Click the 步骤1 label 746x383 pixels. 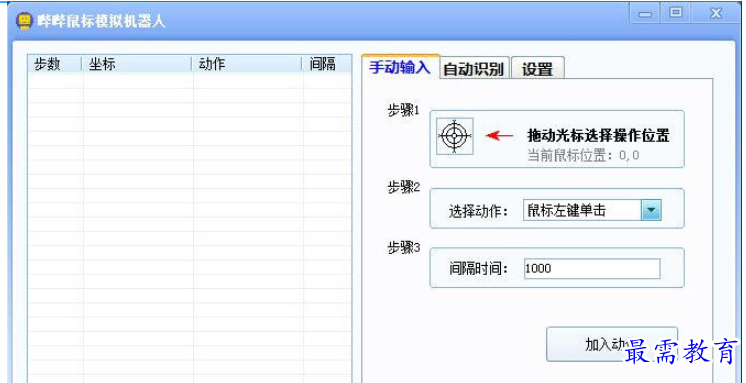tap(403, 110)
